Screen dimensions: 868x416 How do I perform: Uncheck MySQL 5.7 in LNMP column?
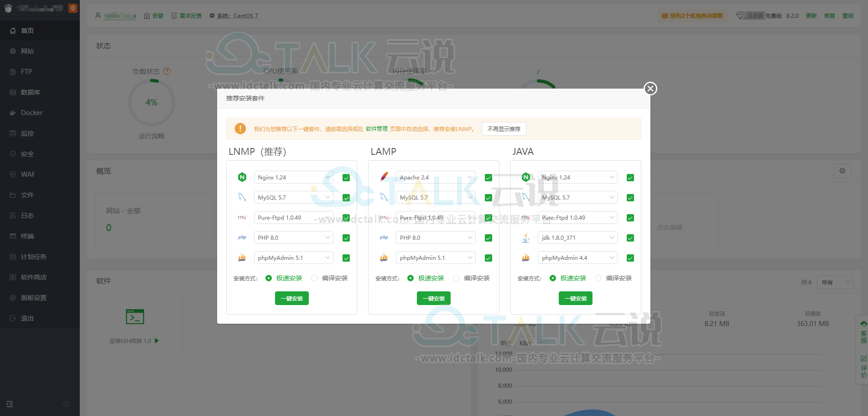click(346, 198)
